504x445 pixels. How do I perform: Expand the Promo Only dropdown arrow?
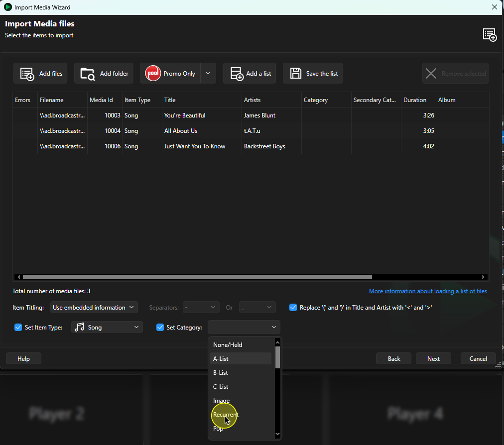pyautogui.click(x=208, y=73)
